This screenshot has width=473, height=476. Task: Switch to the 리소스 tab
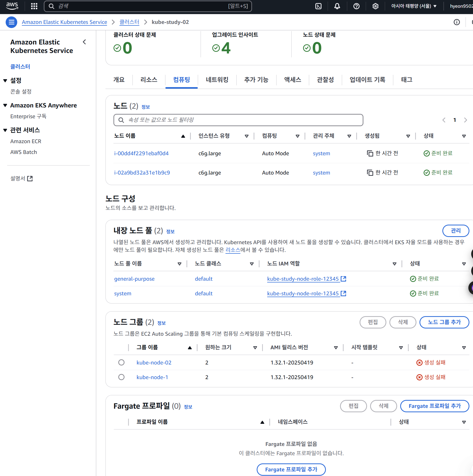point(149,80)
